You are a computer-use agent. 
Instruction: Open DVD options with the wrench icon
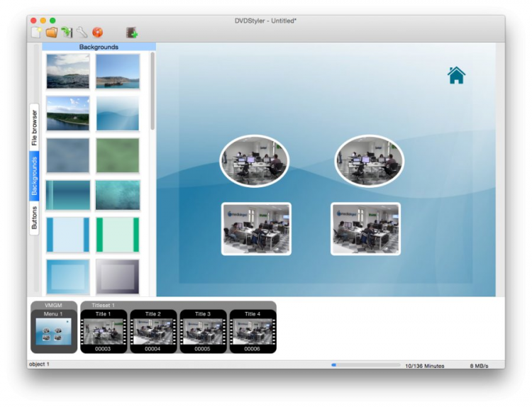(x=82, y=32)
